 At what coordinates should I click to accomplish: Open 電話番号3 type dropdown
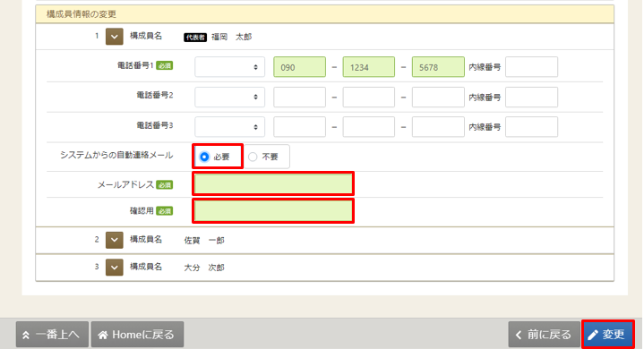pos(229,127)
